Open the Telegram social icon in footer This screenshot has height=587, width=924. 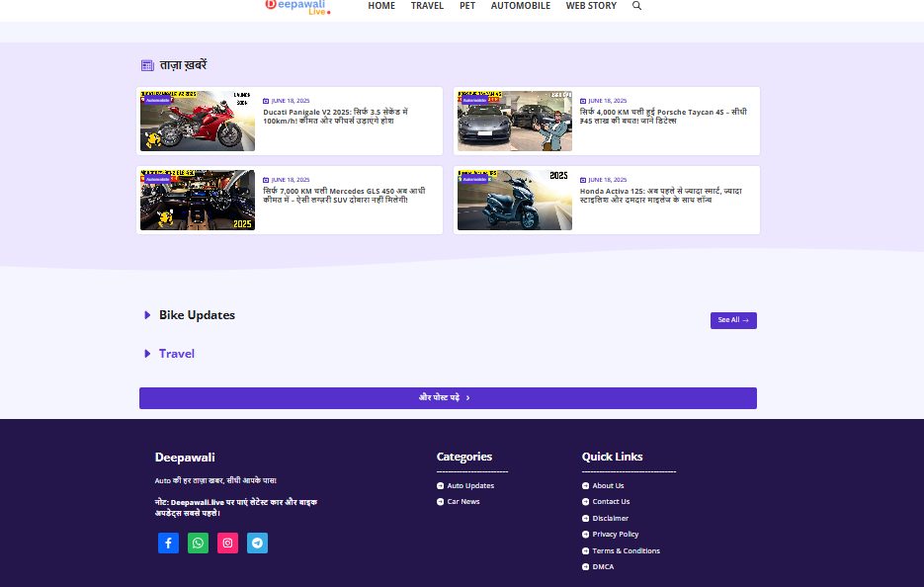[x=257, y=543]
